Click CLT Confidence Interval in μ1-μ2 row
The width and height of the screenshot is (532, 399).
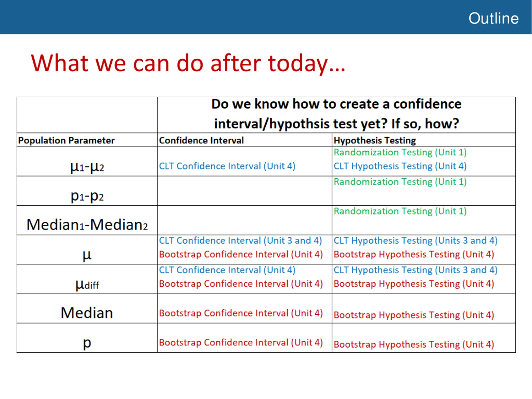point(227,166)
